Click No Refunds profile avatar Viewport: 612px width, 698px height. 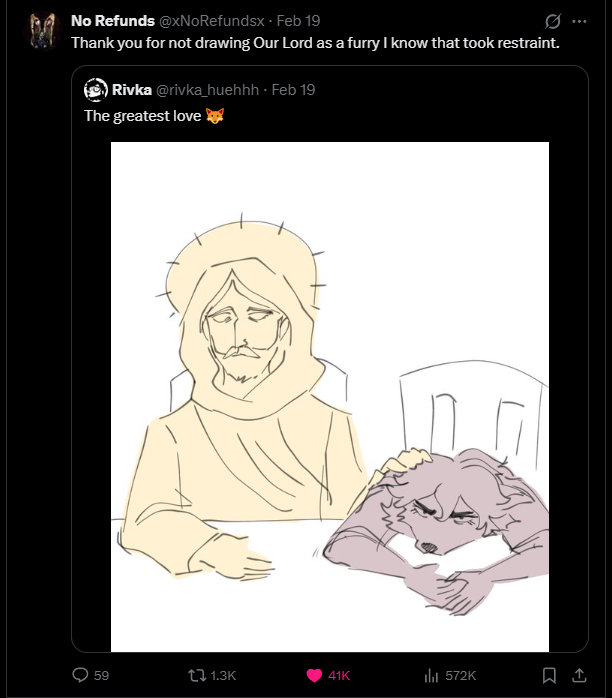42,31
